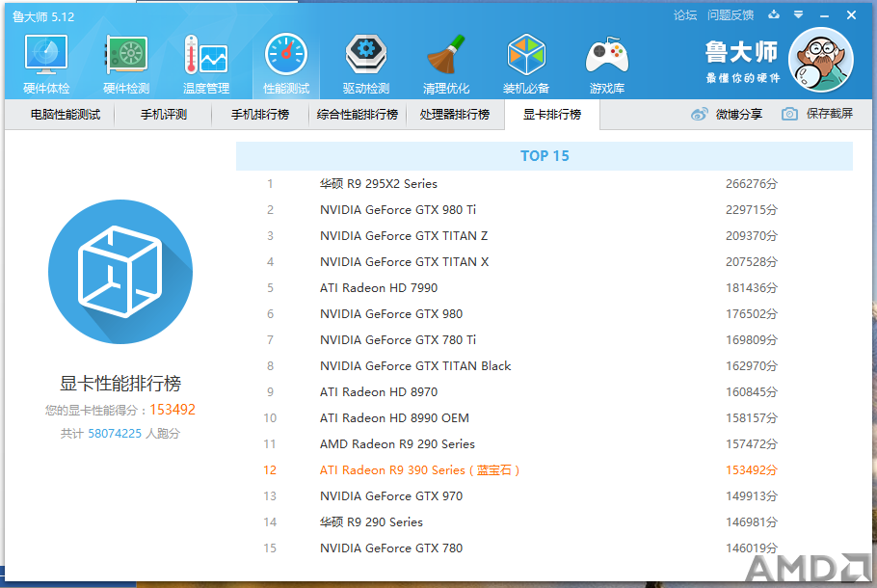This screenshot has height=588, width=877.
Task: Click the TOP 15 header
Action: [545, 156]
